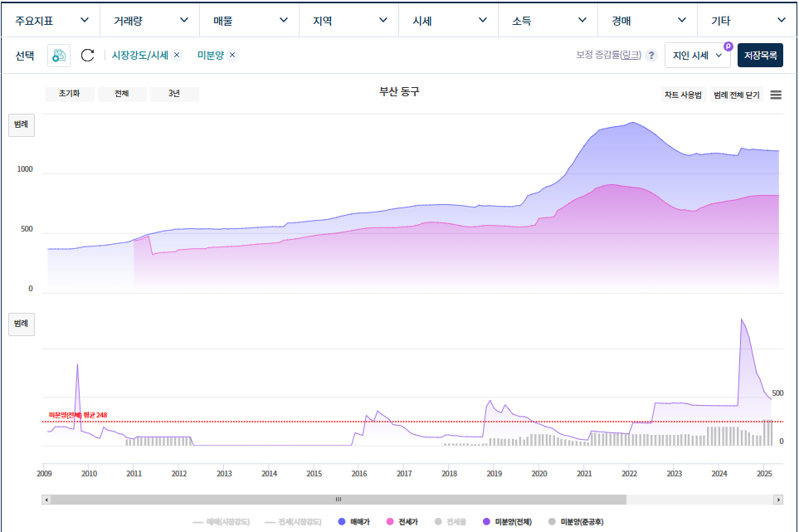Open the 범례 panel on the lower chart

point(21,324)
